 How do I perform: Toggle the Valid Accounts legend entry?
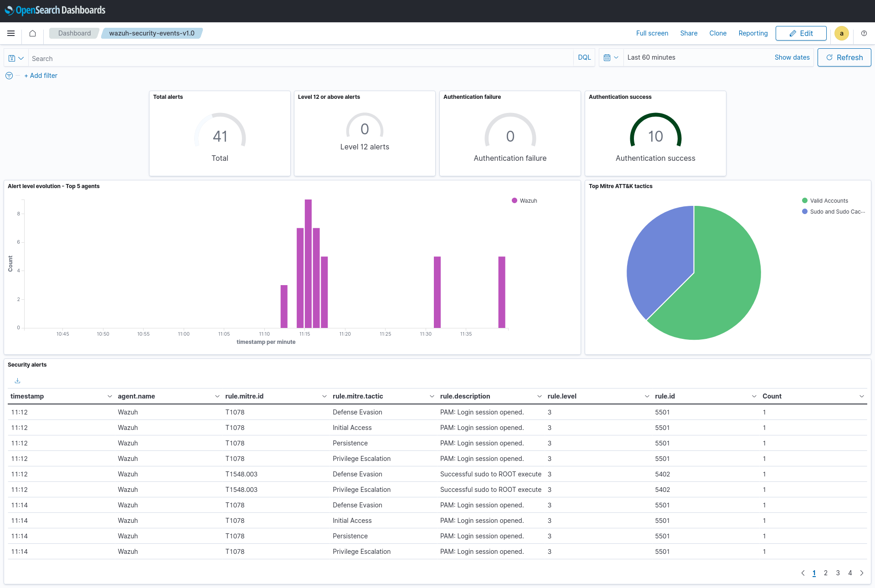[829, 201]
